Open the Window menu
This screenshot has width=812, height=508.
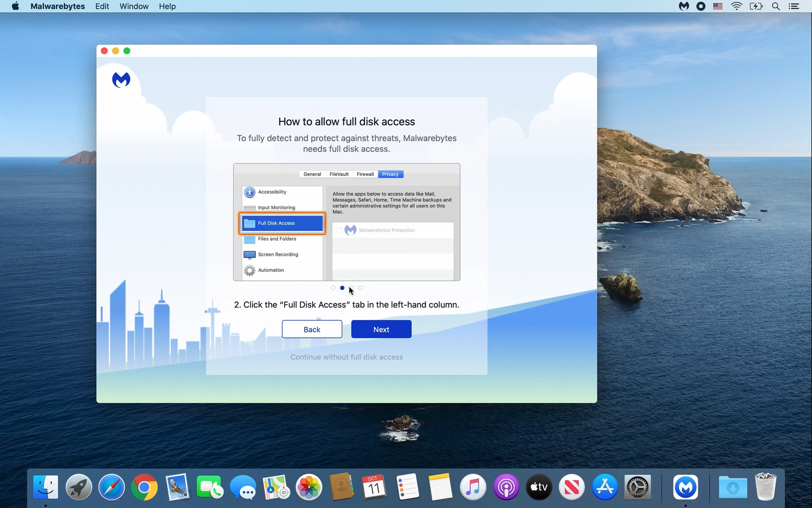(x=134, y=6)
